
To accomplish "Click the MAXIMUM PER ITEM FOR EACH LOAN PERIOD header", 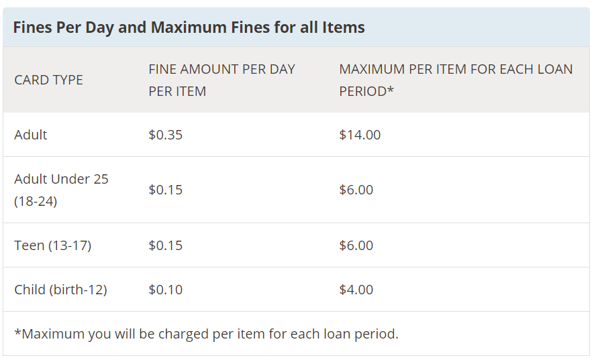I will (456, 80).
